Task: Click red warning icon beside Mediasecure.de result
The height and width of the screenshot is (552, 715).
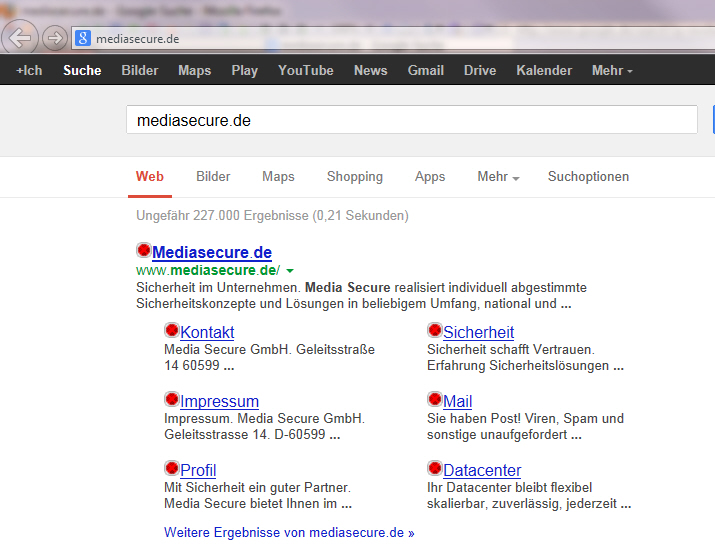Action: tap(144, 250)
